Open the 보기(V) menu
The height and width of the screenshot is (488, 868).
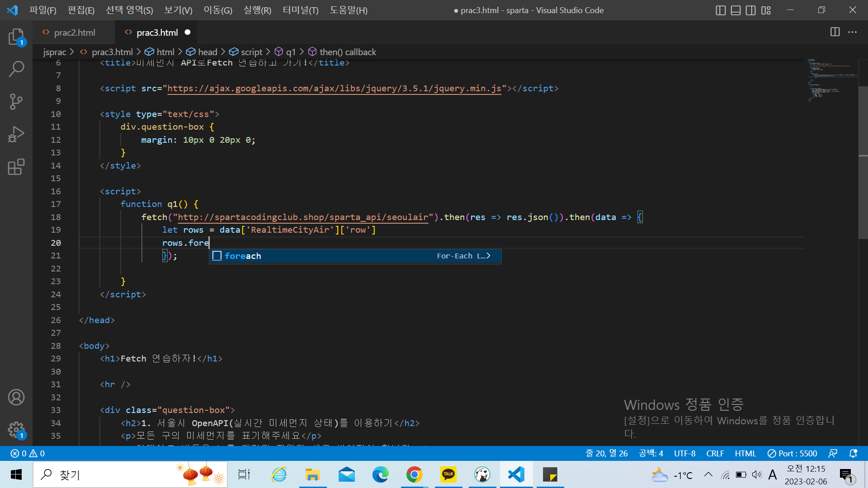pyautogui.click(x=178, y=10)
